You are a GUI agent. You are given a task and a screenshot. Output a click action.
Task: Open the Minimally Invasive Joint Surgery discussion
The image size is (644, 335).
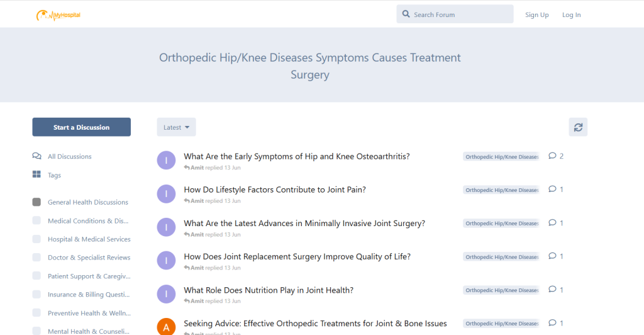(304, 224)
